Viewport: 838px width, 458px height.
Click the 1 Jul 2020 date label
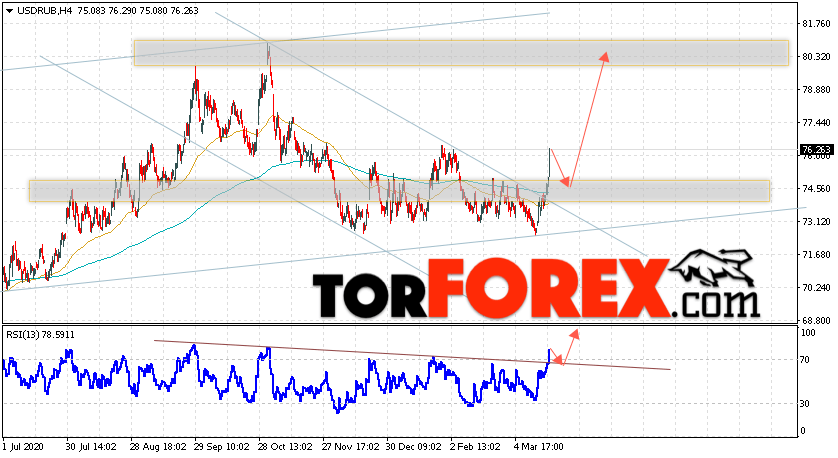coord(23,446)
